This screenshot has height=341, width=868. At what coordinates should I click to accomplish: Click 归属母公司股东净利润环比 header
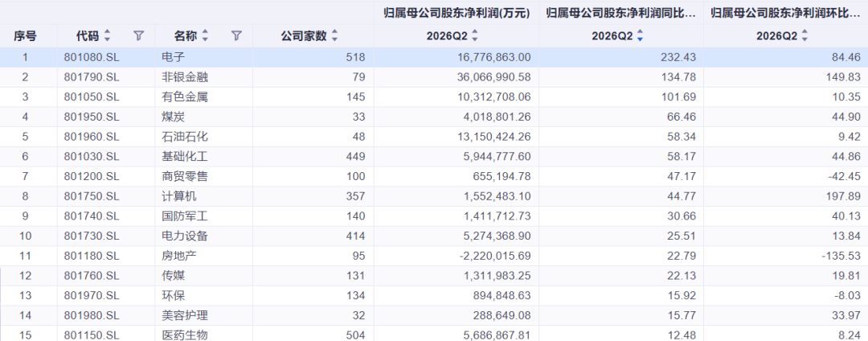[x=786, y=13]
